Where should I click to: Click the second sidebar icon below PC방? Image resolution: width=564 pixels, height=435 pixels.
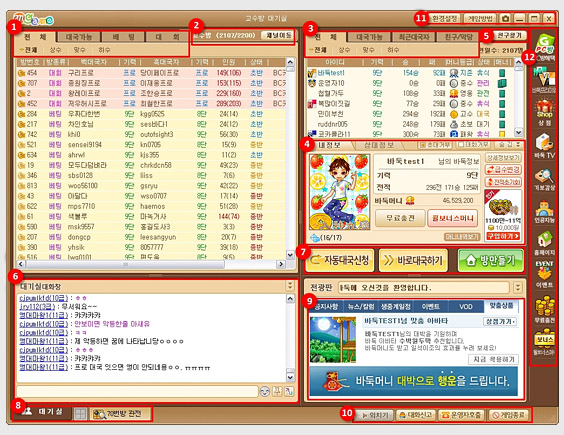tap(544, 79)
